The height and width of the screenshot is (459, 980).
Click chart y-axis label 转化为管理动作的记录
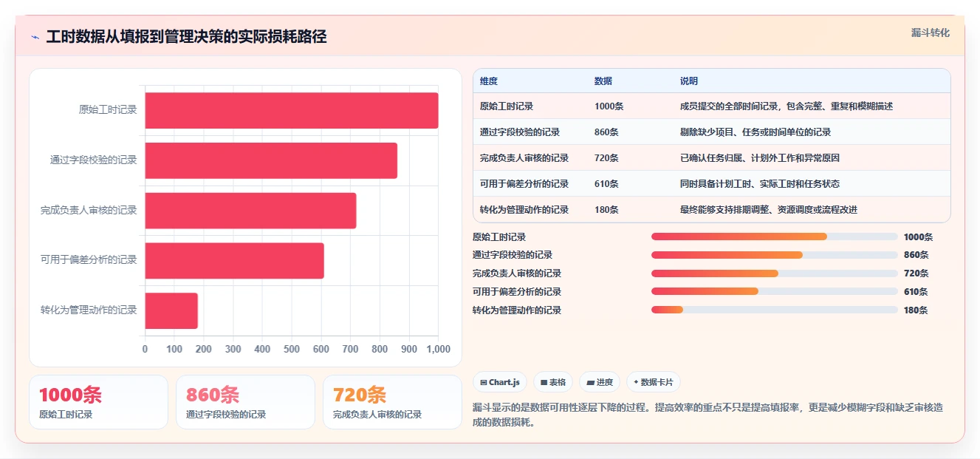click(89, 310)
